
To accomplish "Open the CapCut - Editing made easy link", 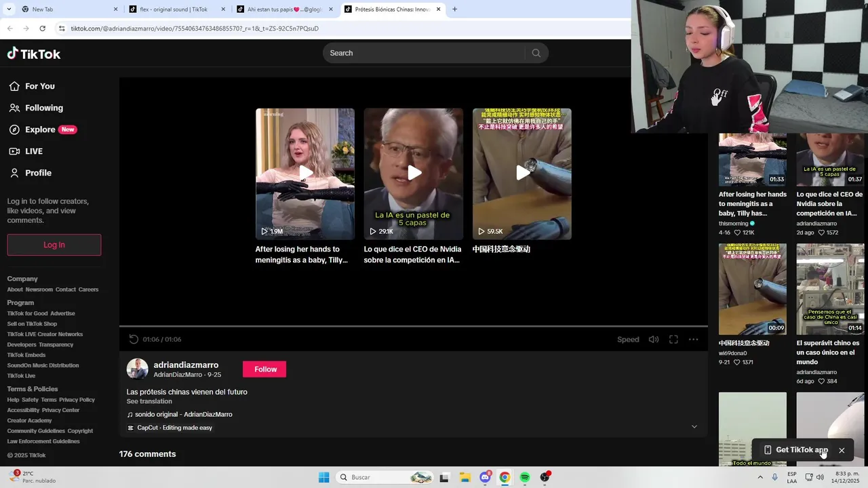I will coord(170,428).
